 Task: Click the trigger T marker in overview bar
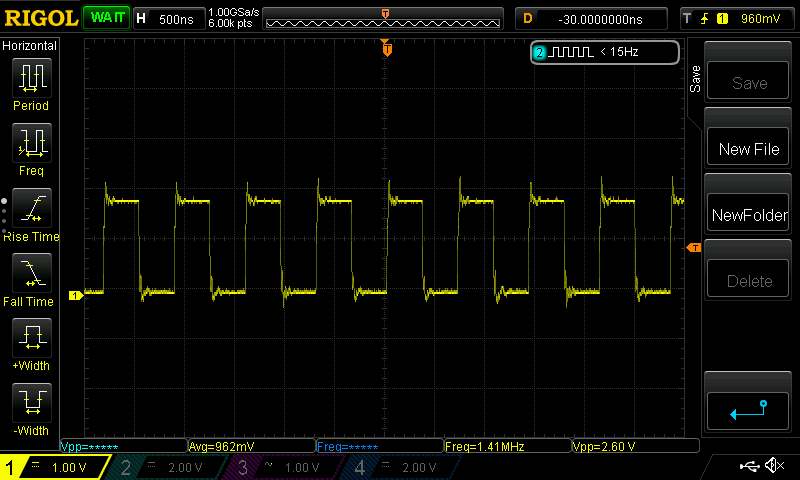pyautogui.click(x=385, y=14)
